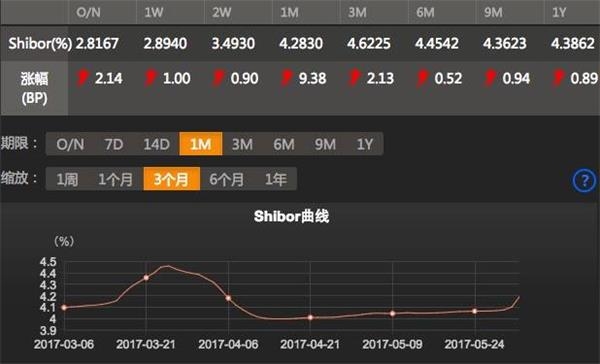Choose the 6M term button
The height and width of the screenshot is (364, 600).
point(284,144)
